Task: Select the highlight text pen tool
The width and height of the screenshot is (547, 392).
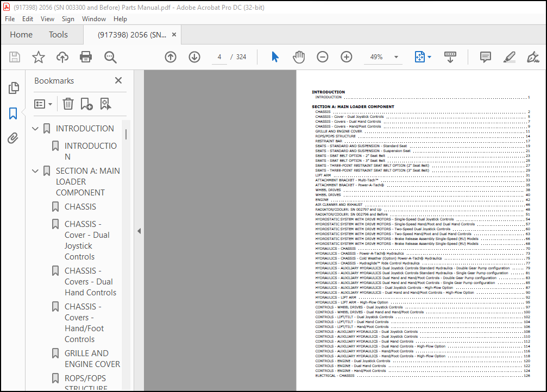Action: point(510,57)
